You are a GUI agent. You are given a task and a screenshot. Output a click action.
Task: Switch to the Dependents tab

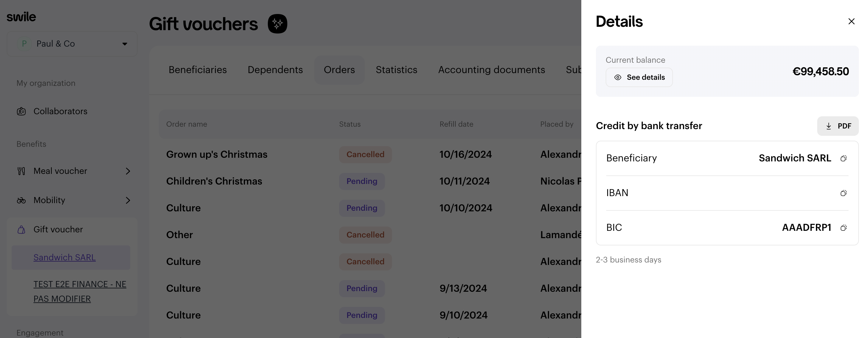click(x=275, y=70)
